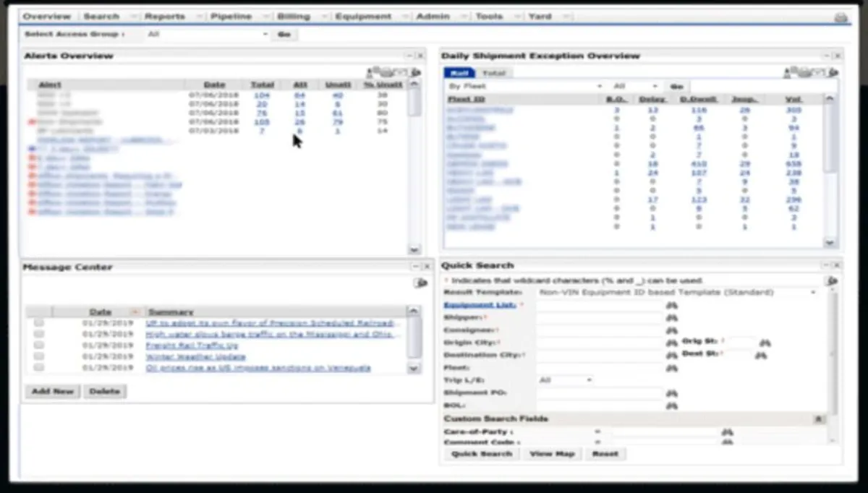Click the binoculars lookup beside Equipment List
This screenshot has width=868, height=493.
pyautogui.click(x=671, y=306)
